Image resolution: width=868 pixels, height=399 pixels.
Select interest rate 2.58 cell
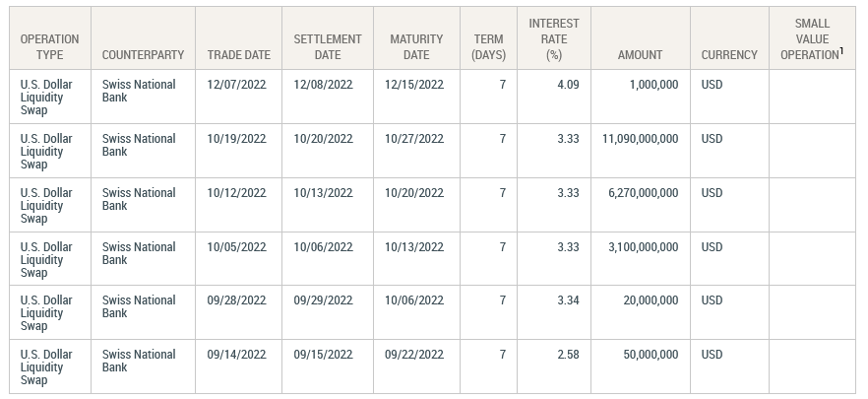coord(553,366)
